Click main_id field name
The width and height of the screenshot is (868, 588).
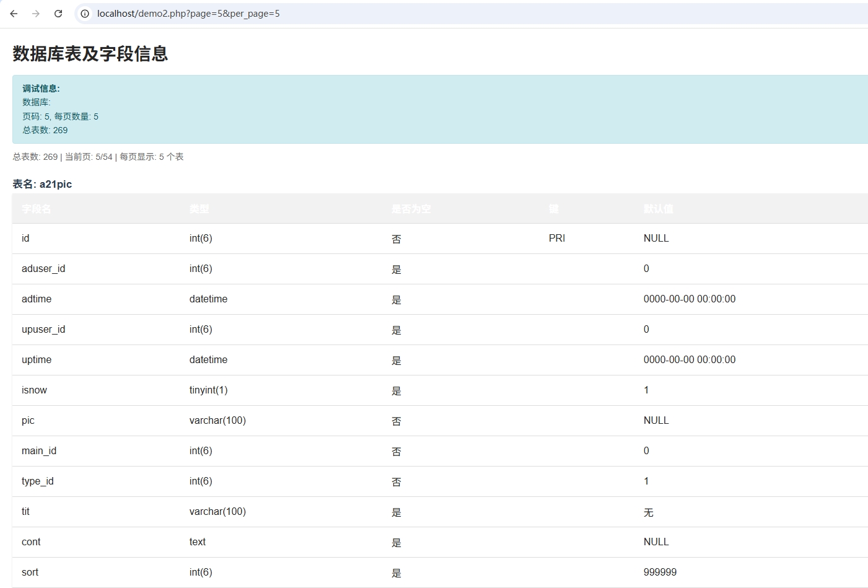point(39,451)
